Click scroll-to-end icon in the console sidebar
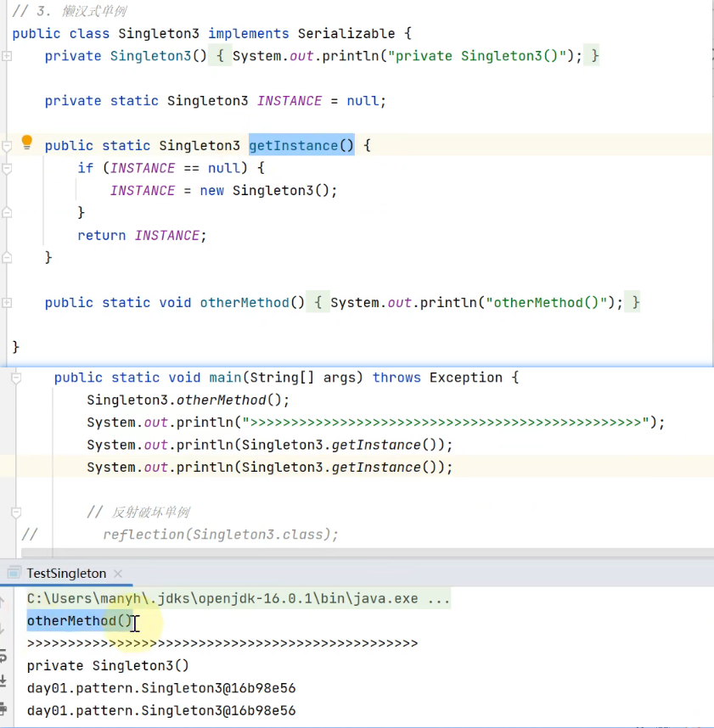The width and height of the screenshot is (714, 728). 4,680
